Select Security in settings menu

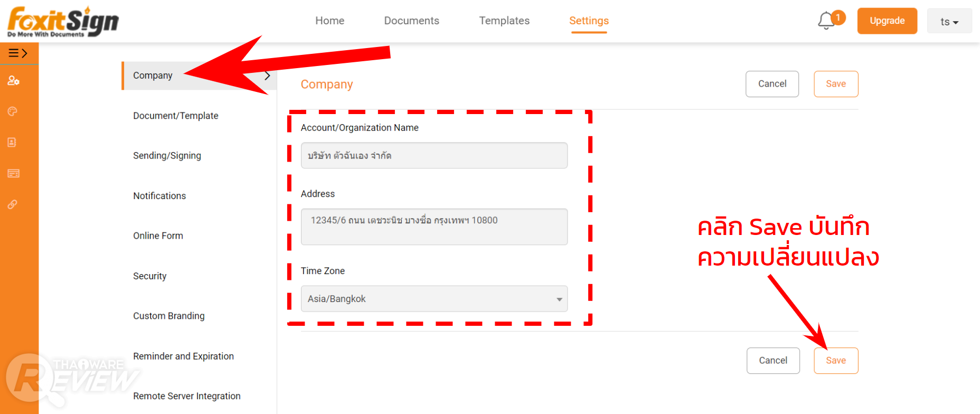click(x=150, y=276)
